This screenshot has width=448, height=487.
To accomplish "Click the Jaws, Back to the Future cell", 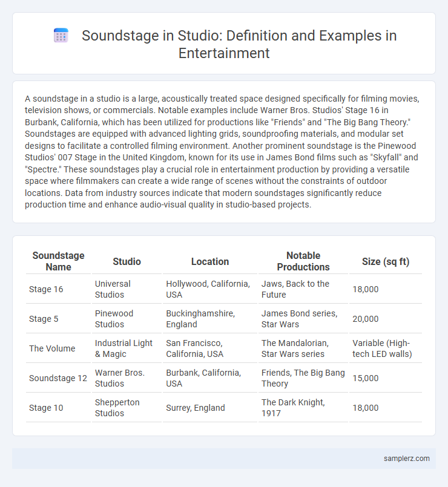I will click(303, 289).
